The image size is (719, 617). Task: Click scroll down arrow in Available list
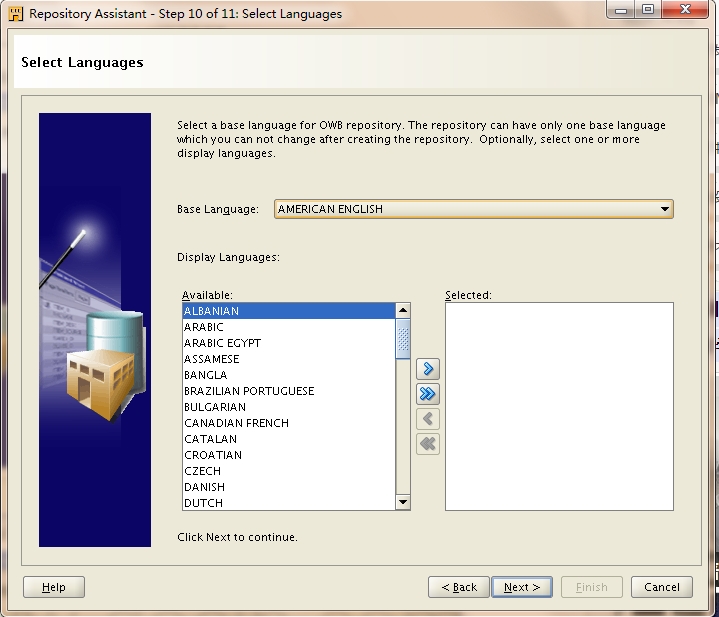coord(403,502)
